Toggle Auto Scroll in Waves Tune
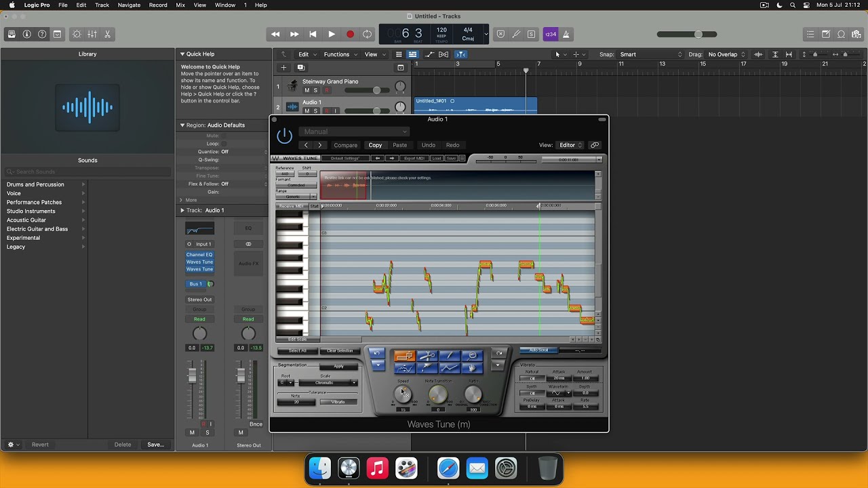Screen dimensions: 868x488 pyautogui.click(x=539, y=350)
